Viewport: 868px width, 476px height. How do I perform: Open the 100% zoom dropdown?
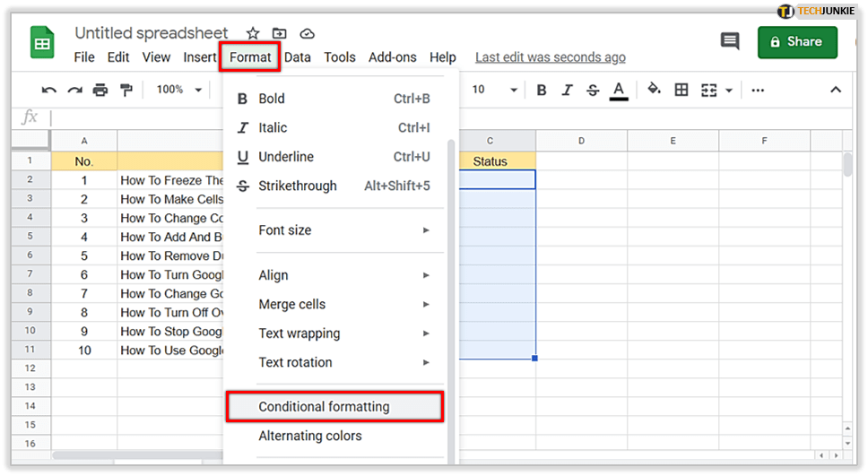pyautogui.click(x=179, y=90)
